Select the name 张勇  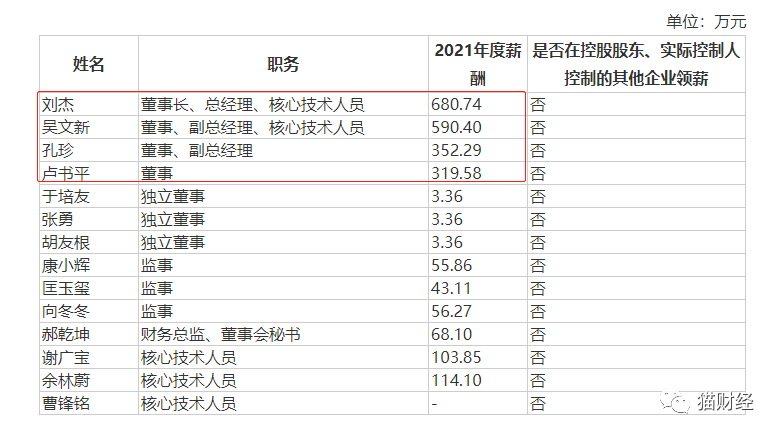(x=58, y=220)
